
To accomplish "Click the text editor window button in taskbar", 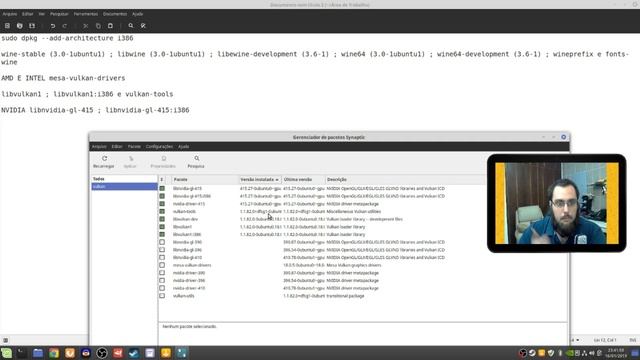I will pos(150,353).
